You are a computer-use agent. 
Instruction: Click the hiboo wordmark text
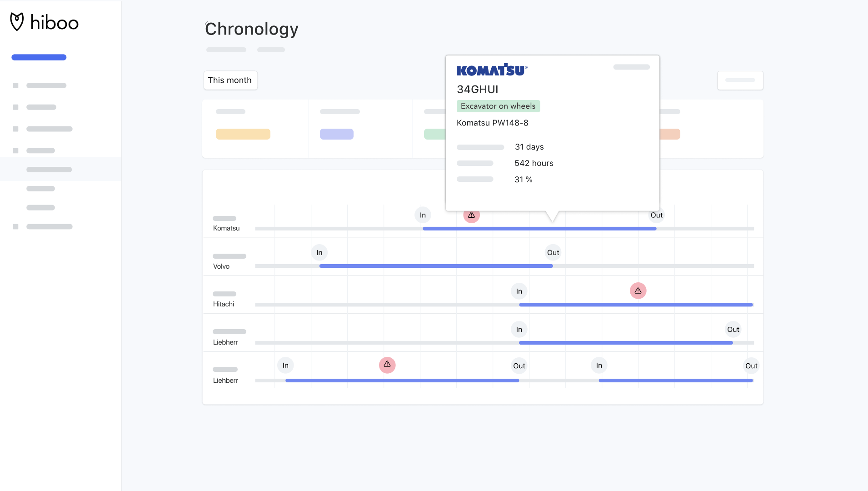pyautogui.click(x=55, y=22)
